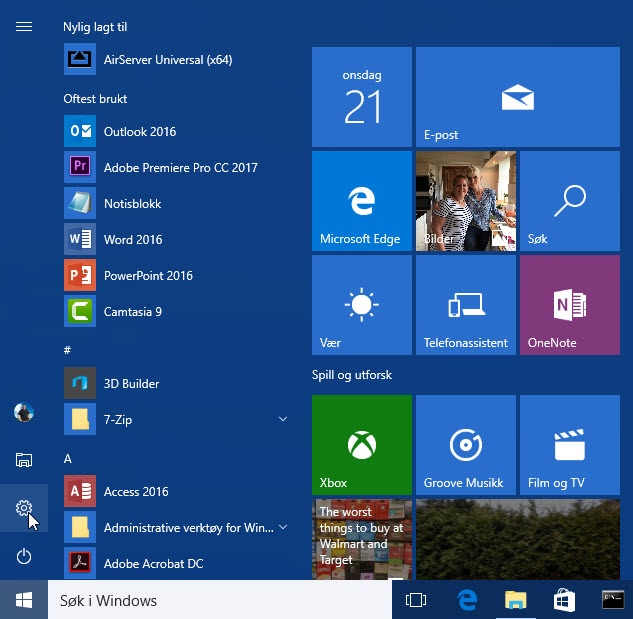The height and width of the screenshot is (619, 633).
Task: Open Camtasia 9 from app list
Action: tap(132, 312)
